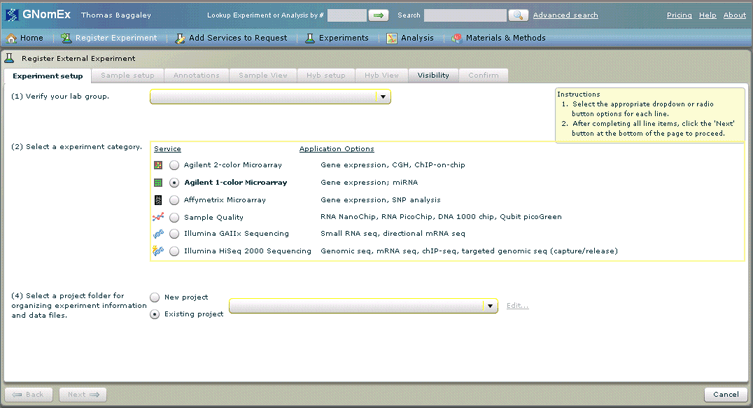Click the Lookup Experiment number input field
This screenshot has width=753, height=408.
pyautogui.click(x=347, y=15)
